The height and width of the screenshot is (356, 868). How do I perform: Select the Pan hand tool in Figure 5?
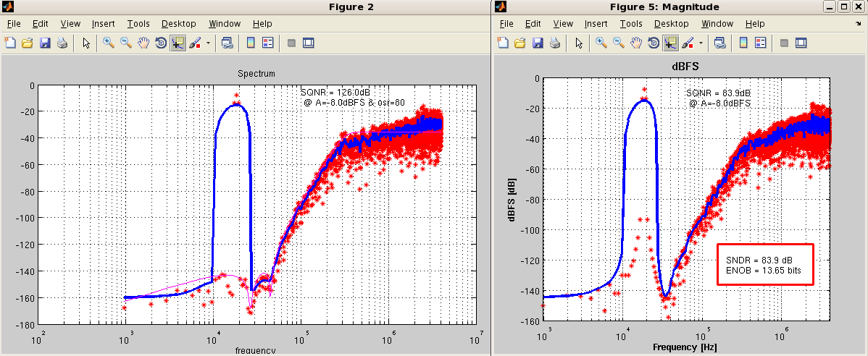pos(637,43)
